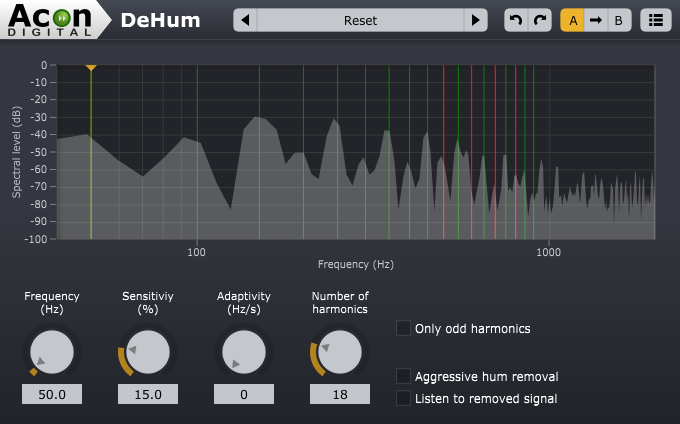The height and width of the screenshot is (424, 680).
Task: Click the Number of harmonics knob
Action: (340, 351)
